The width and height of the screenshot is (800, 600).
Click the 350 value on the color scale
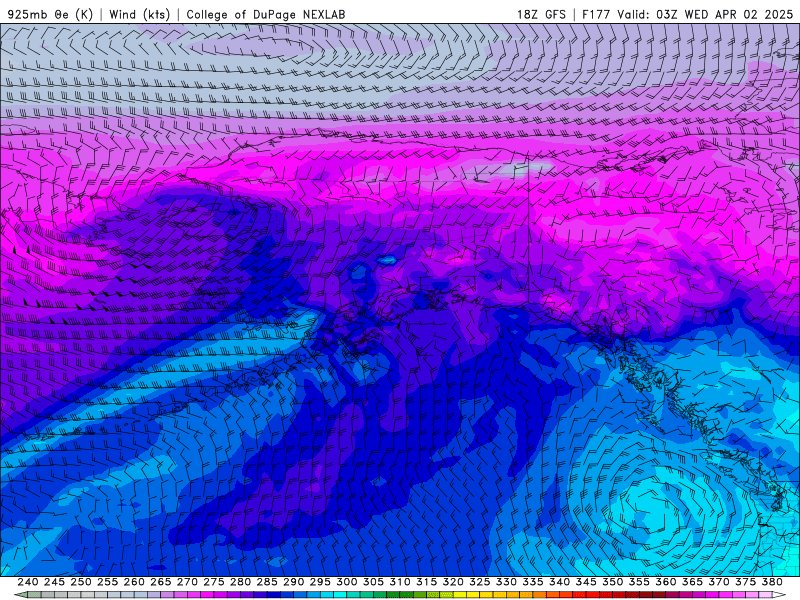(x=612, y=582)
